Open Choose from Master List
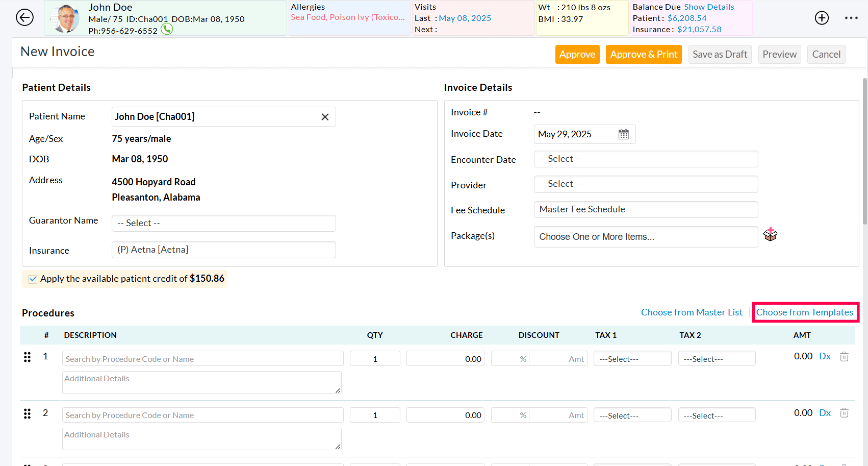Screen dimensions: 868x466 tap(692, 312)
